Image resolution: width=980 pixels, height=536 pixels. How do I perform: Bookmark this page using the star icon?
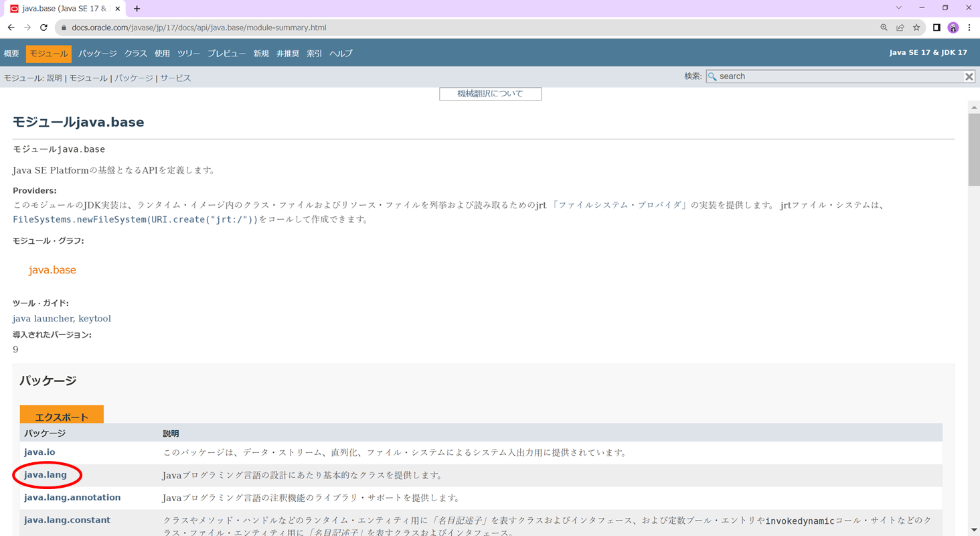click(x=917, y=27)
